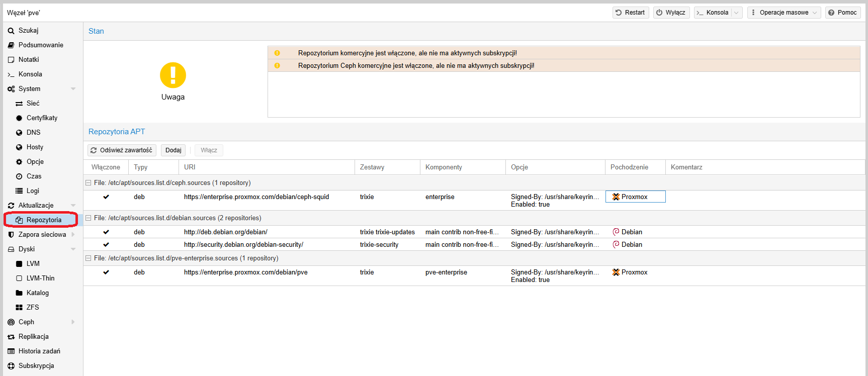Expand the Ceph sidebar submenu arrow
The image size is (868, 376).
coord(73,322)
